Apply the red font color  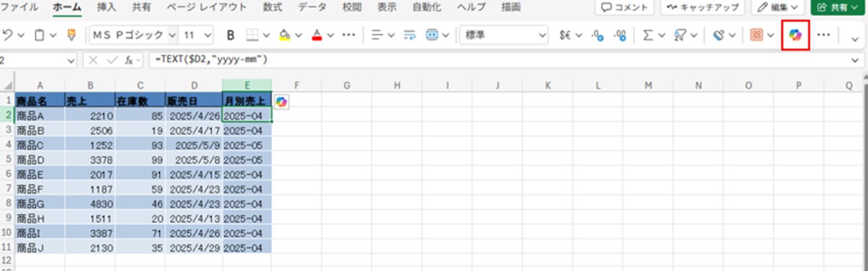(x=318, y=35)
